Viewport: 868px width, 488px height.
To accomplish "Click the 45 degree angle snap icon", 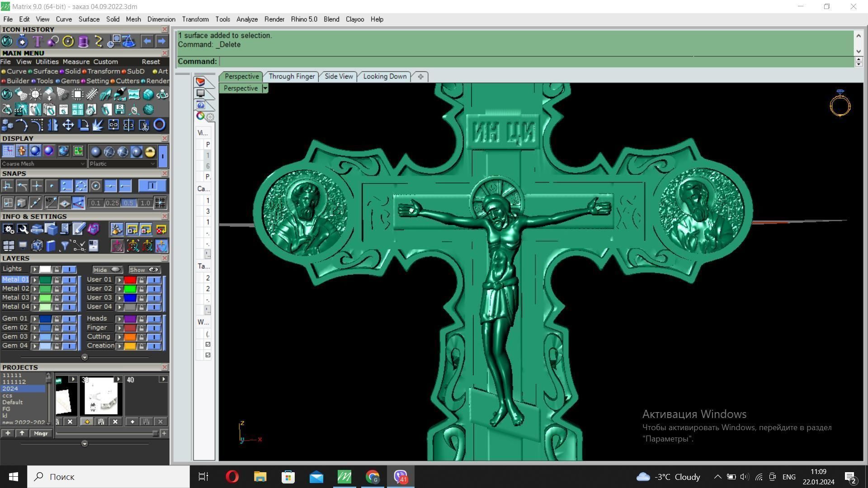I will [51, 203].
